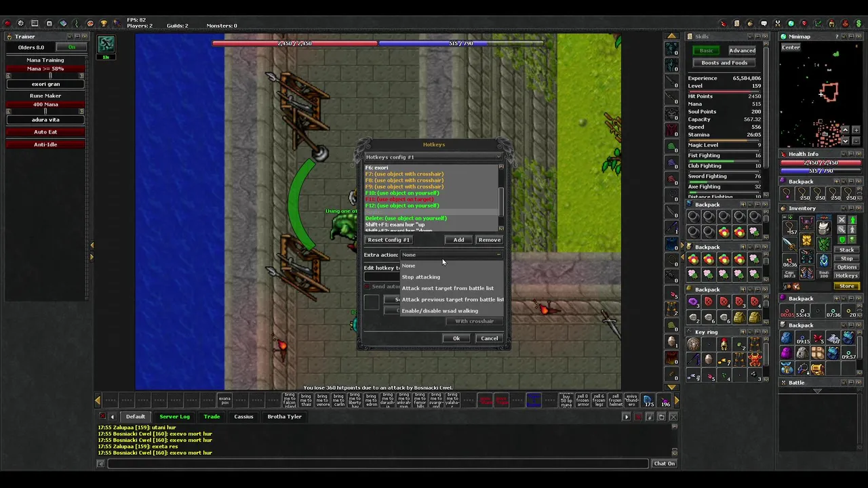868x488 pixels.
Task: Open the Brotha Tyler chat tab
Action: pyautogui.click(x=284, y=417)
